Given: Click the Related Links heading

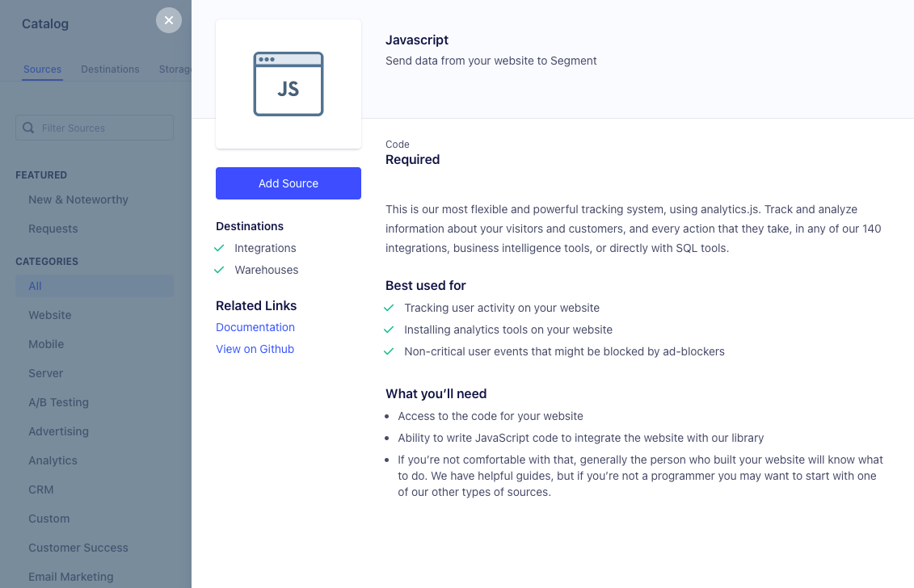Looking at the screenshot, I should [x=256, y=306].
